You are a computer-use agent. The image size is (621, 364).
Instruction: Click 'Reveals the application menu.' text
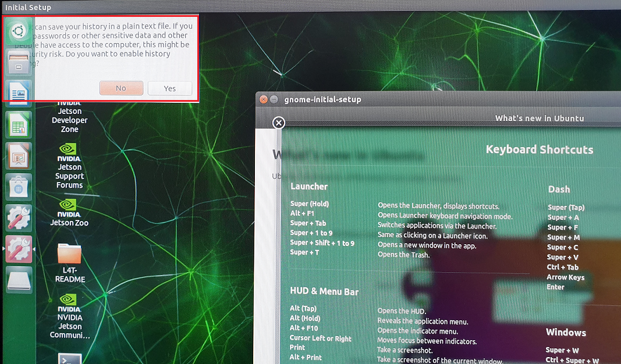(x=423, y=321)
